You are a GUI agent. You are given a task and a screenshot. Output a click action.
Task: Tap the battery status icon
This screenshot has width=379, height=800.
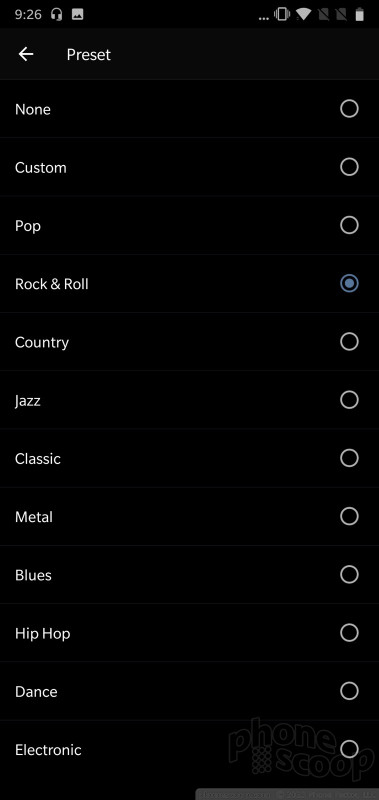(360, 14)
